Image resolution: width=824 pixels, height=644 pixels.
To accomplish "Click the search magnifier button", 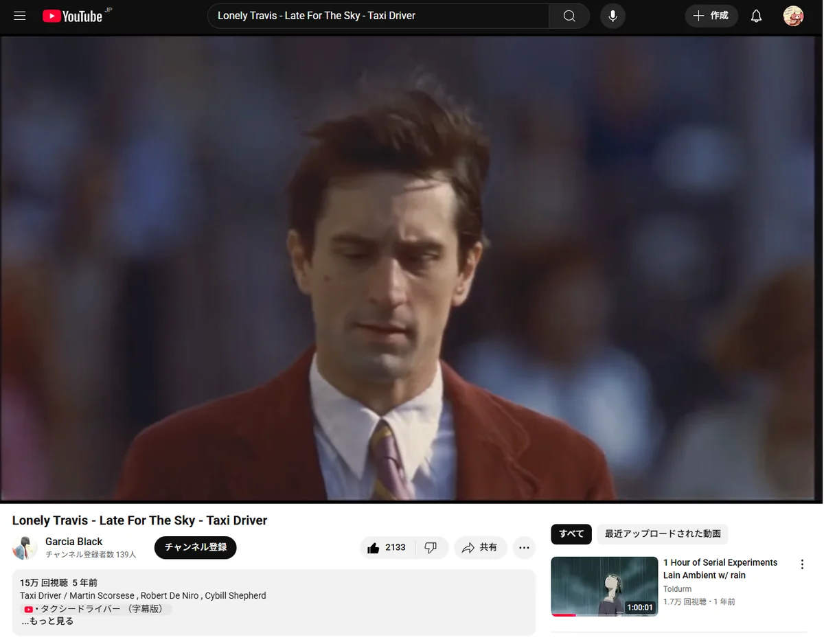I will (x=569, y=16).
